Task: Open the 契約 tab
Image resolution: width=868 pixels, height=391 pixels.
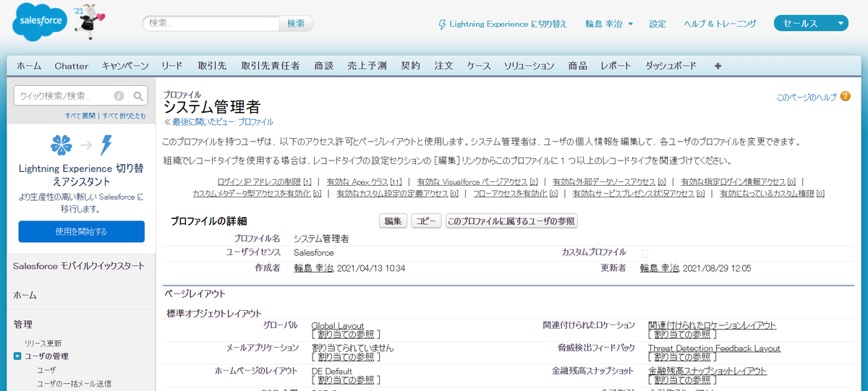Action: 410,66
